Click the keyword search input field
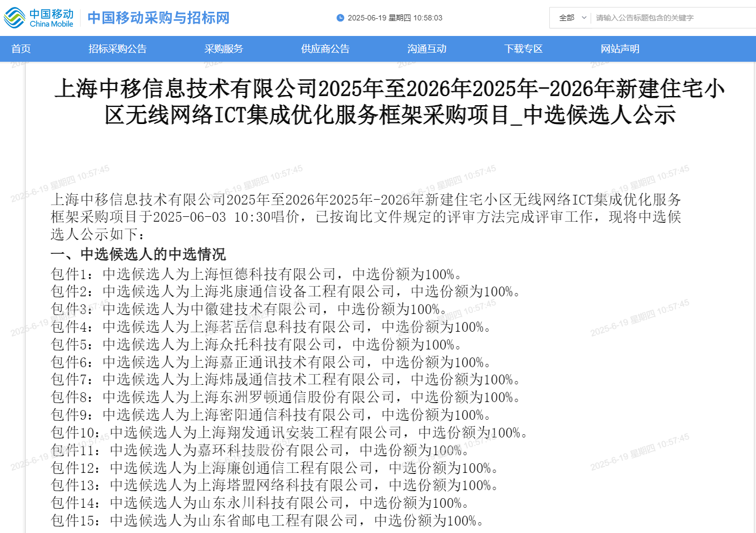 tap(674, 18)
